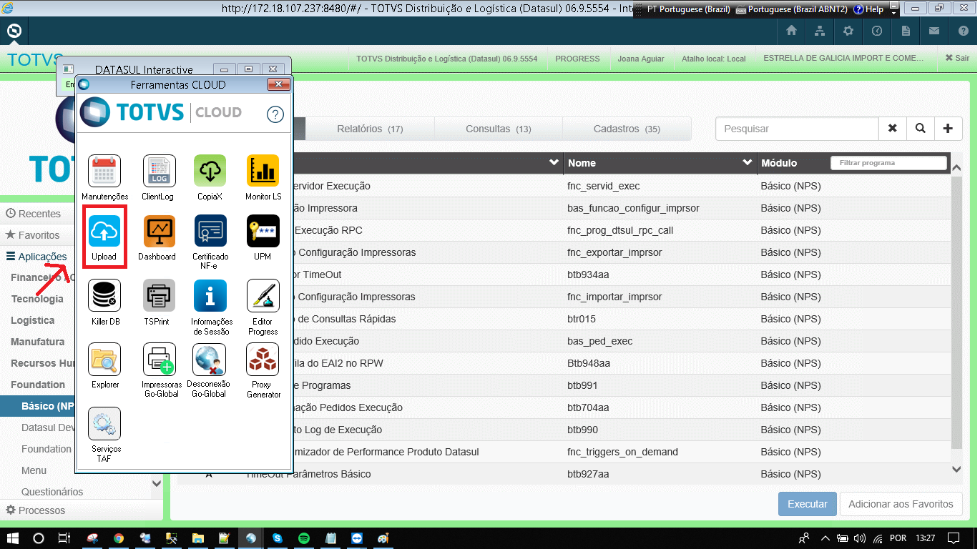Open the Windows Start menu
The height and width of the screenshot is (549, 980).
tap(13, 538)
